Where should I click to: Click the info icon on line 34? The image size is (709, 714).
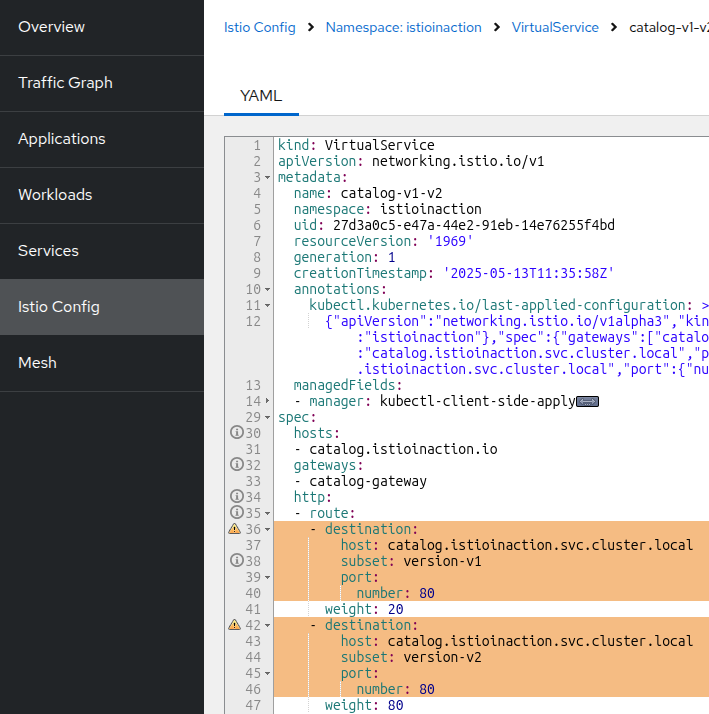click(x=236, y=496)
